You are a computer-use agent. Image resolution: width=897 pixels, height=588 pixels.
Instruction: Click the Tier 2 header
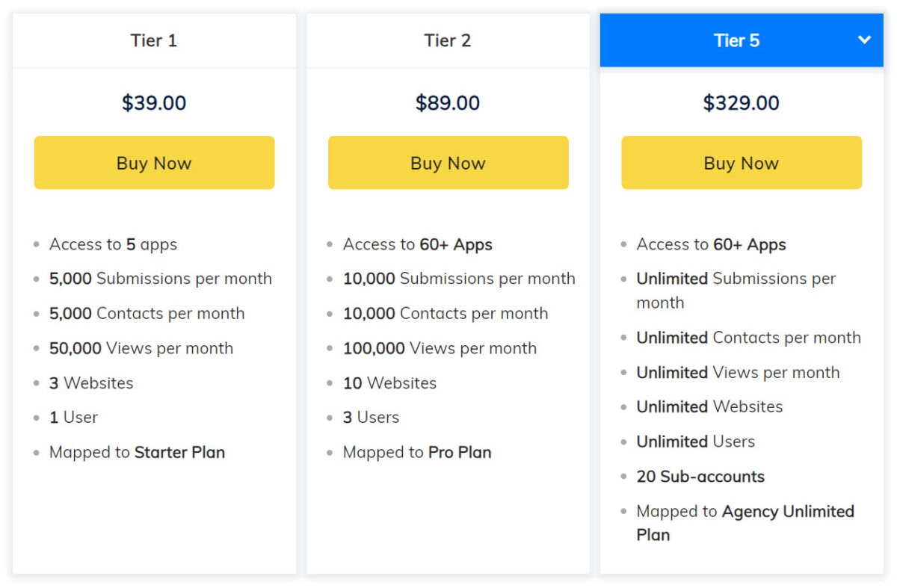tap(448, 40)
